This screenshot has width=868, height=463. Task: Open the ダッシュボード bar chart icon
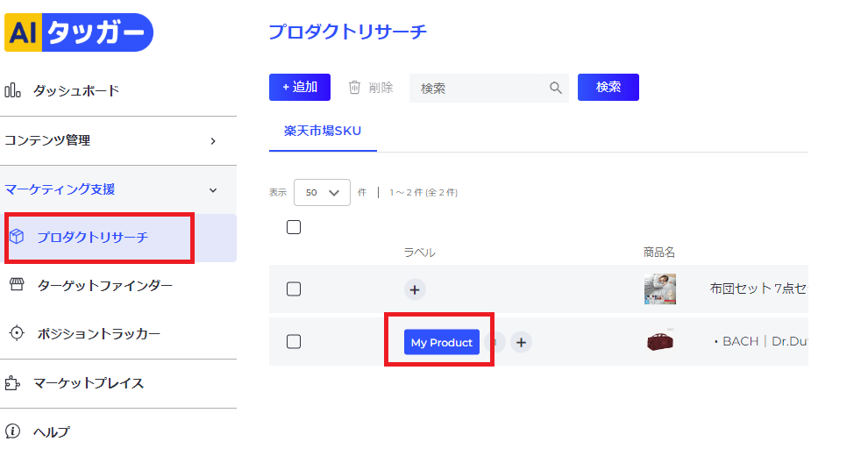coord(13,90)
